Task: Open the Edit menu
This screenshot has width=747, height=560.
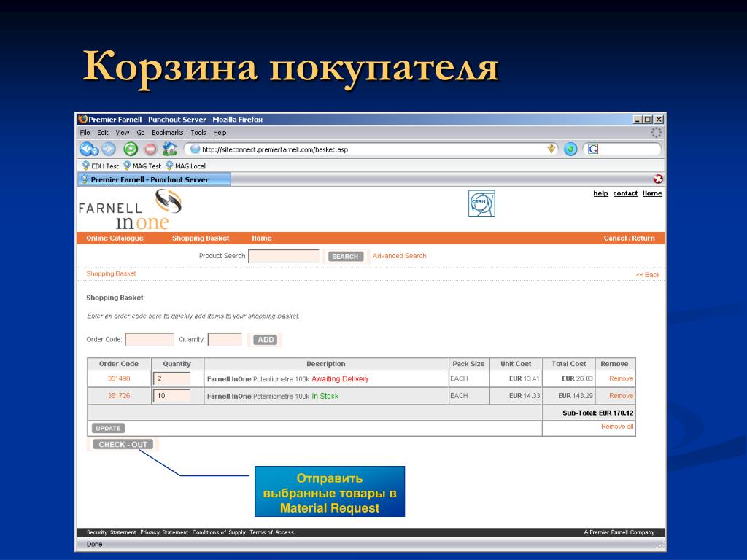Action: coord(102,133)
